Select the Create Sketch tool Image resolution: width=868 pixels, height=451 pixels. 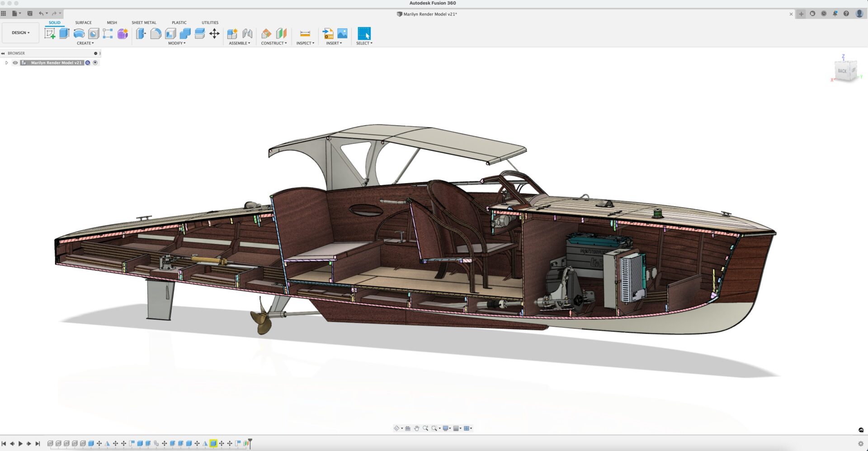[x=50, y=33]
